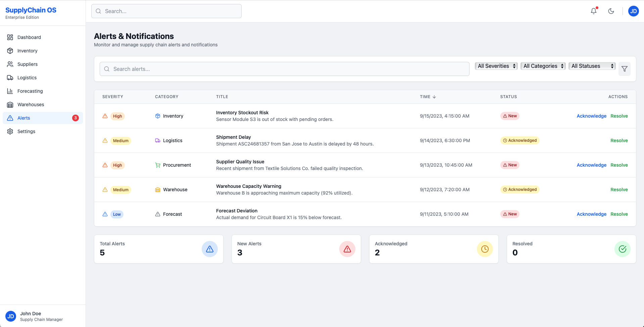Click the filter funnel icon

click(x=624, y=69)
